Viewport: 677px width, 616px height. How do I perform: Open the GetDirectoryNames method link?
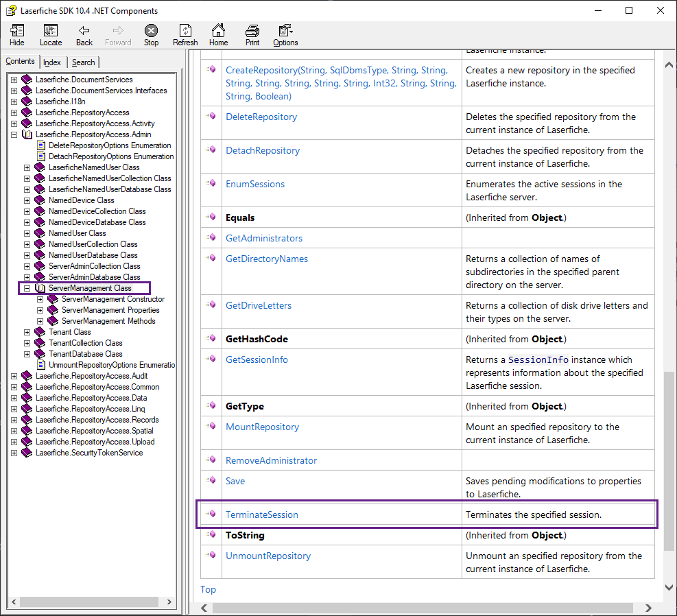(x=267, y=259)
